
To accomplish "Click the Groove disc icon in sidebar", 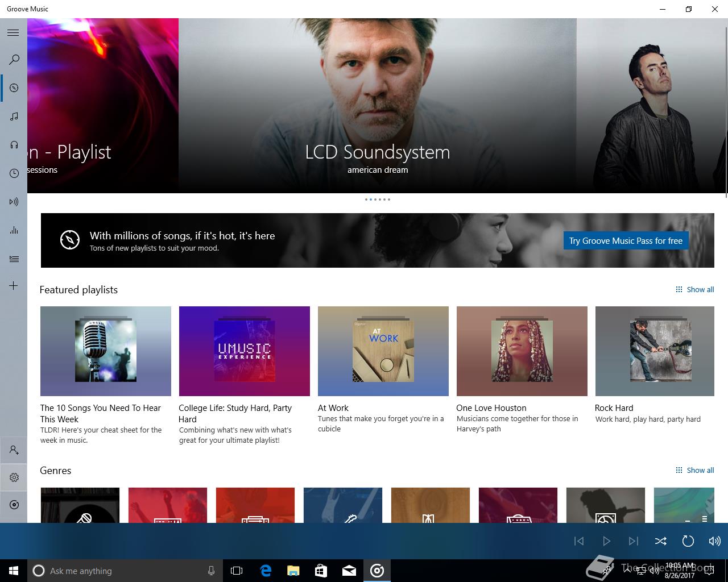I will [x=14, y=505].
